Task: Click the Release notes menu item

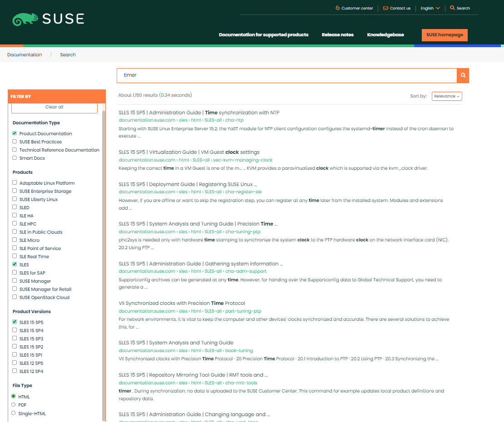Action: click(337, 34)
